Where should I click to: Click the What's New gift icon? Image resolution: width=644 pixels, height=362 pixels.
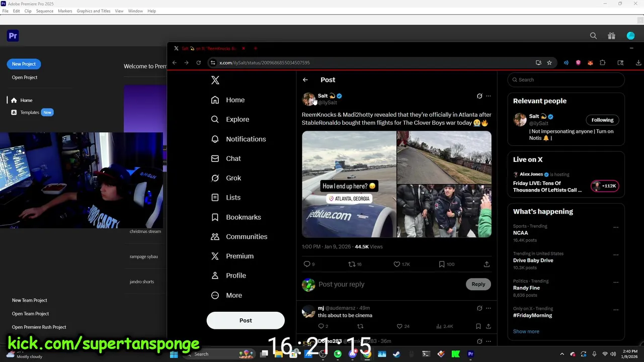tap(611, 36)
